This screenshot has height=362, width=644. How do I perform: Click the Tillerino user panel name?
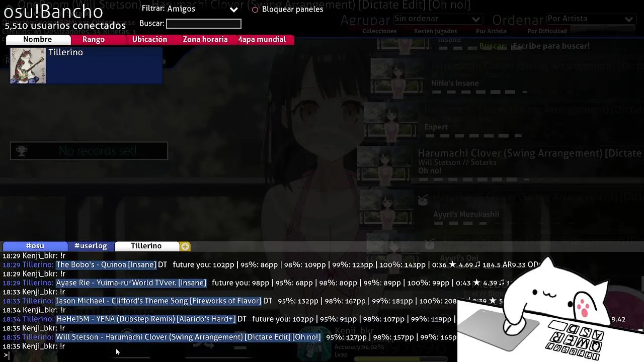[65, 52]
